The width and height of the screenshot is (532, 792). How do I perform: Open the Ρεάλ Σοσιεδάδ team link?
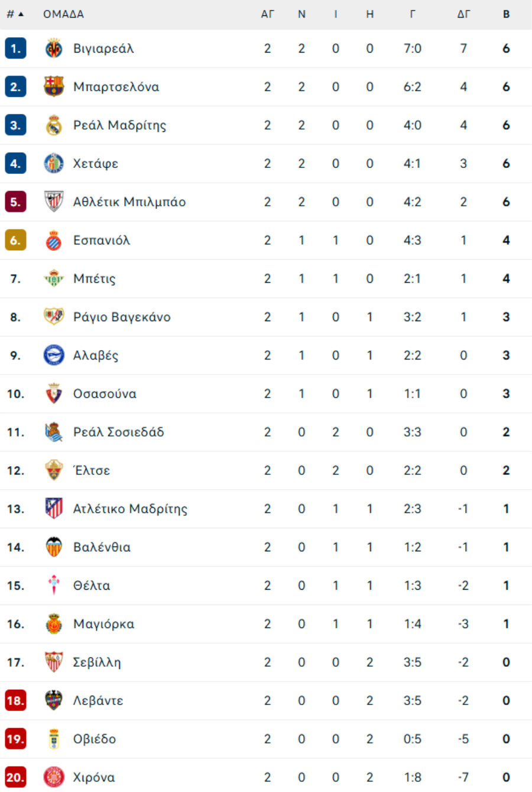click(119, 432)
